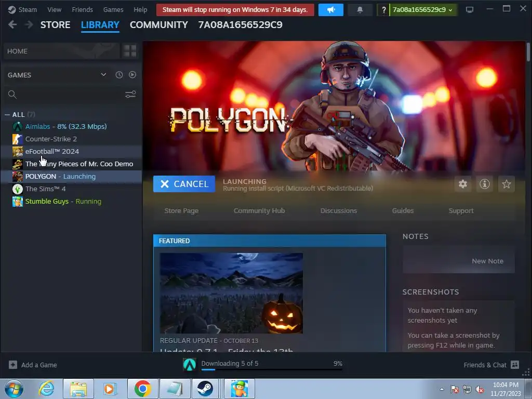Open POLYGON Discussions link
This screenshot has width=532, height=399.
[x=339, y=211]
